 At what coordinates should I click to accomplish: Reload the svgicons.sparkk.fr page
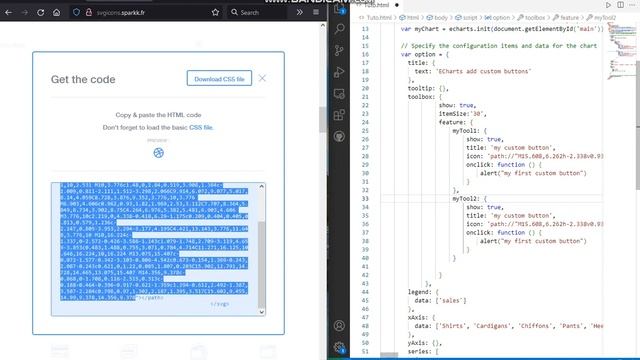40,13
